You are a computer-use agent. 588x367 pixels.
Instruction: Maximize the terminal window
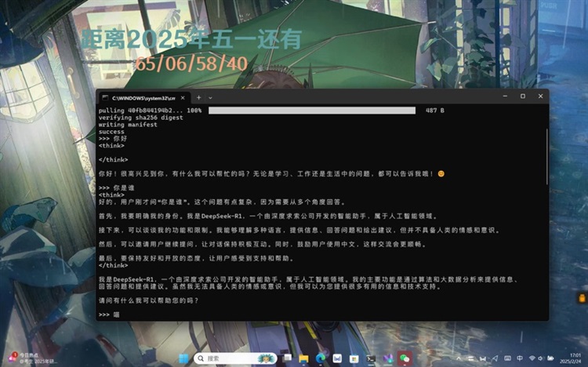pos(522,96)
